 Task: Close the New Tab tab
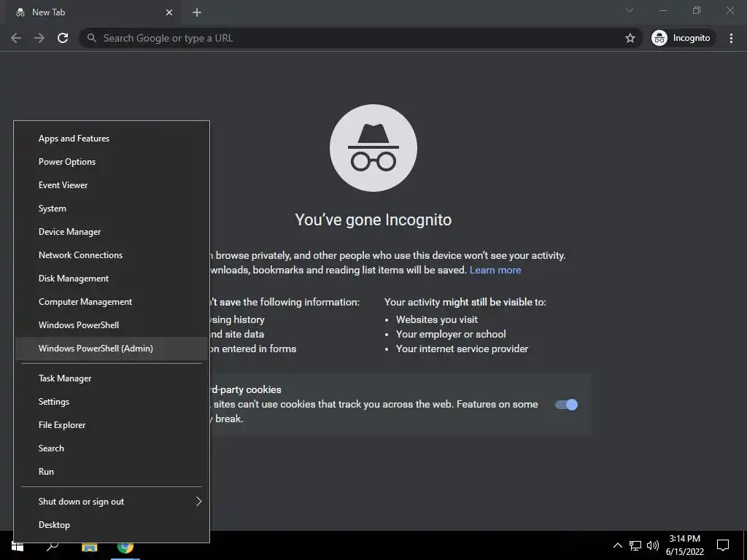pos(169,12)
